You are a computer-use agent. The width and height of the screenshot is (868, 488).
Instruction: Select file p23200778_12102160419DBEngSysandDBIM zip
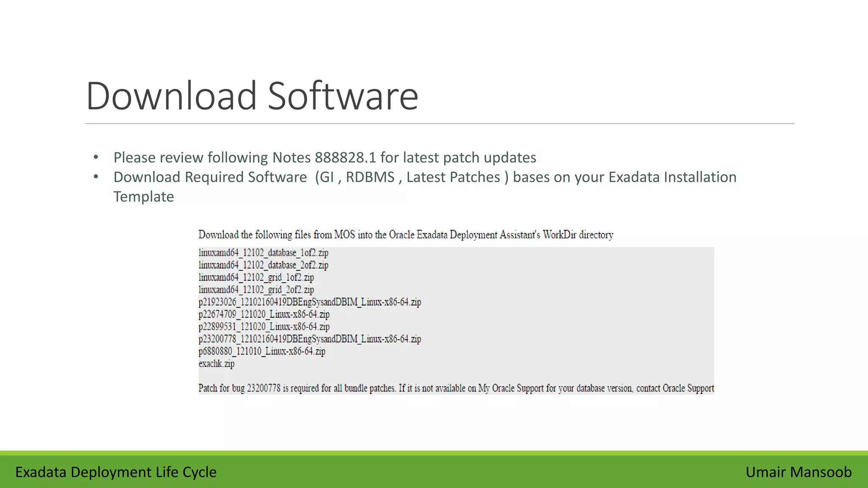[x=309, y=339]
